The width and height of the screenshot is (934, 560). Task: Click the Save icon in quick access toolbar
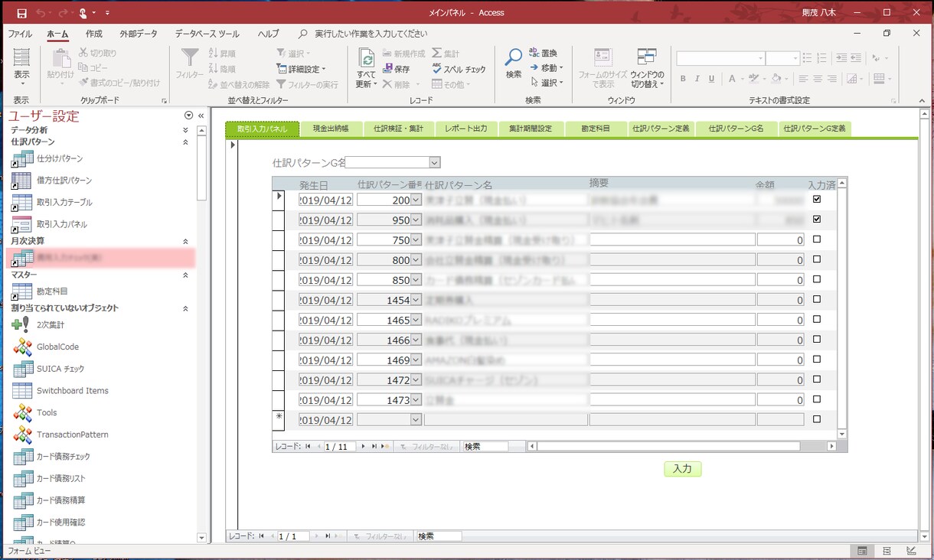21,13
